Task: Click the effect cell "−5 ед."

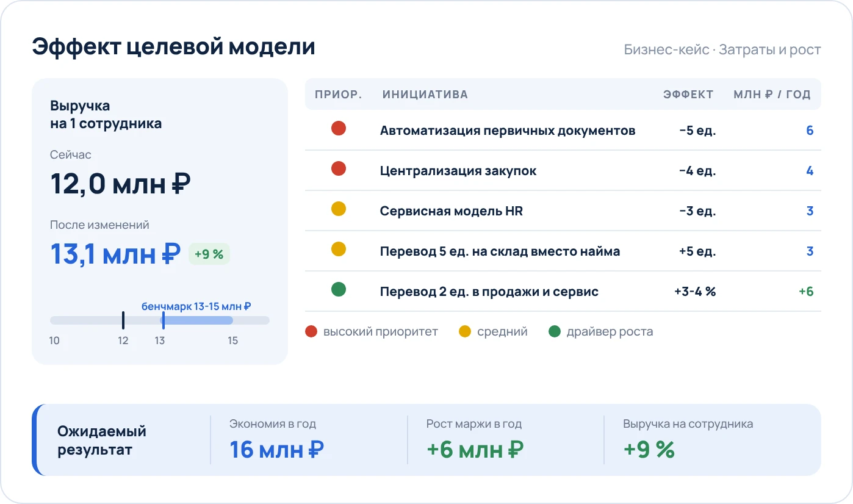Action: tap(697, 131)
